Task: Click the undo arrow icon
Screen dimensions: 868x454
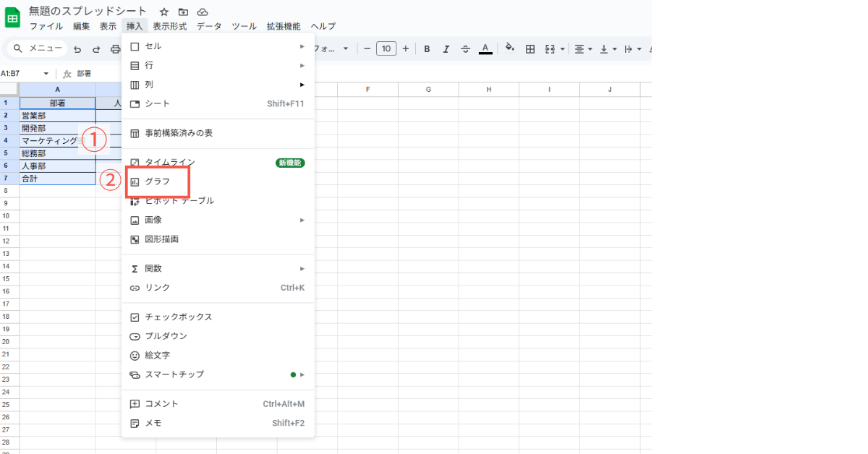Action: point(77,49)
